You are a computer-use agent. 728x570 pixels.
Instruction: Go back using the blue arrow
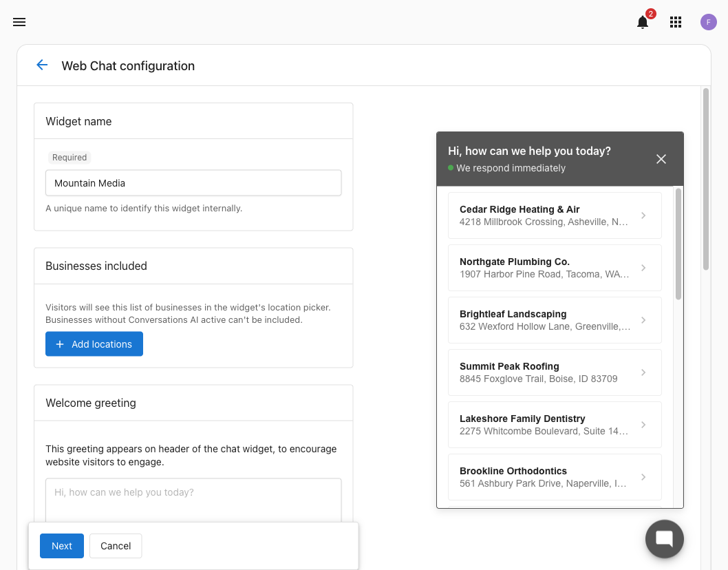point(42,65)
